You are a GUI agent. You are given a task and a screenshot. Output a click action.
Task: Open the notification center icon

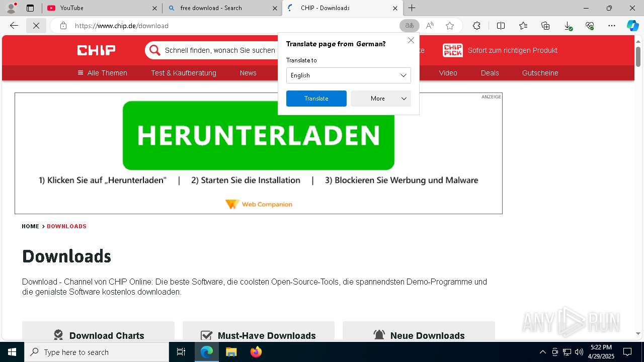pyautogui.click(x=627, y=352)
